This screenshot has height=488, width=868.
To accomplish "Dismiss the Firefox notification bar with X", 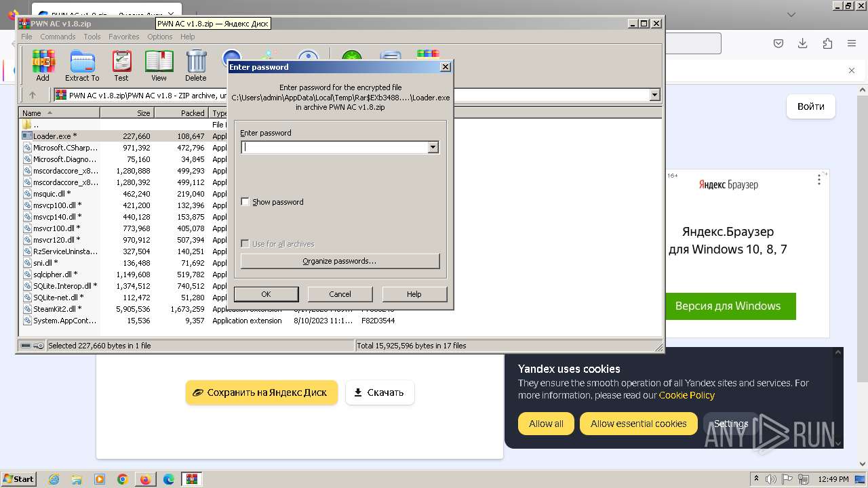I will (x=852, y=70).
